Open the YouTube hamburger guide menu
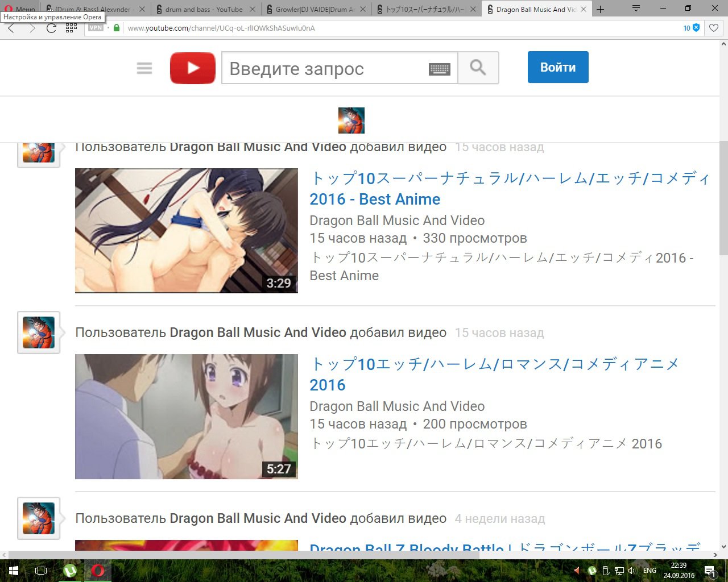Viewport: 728px width, 582px height. (144, 68)
